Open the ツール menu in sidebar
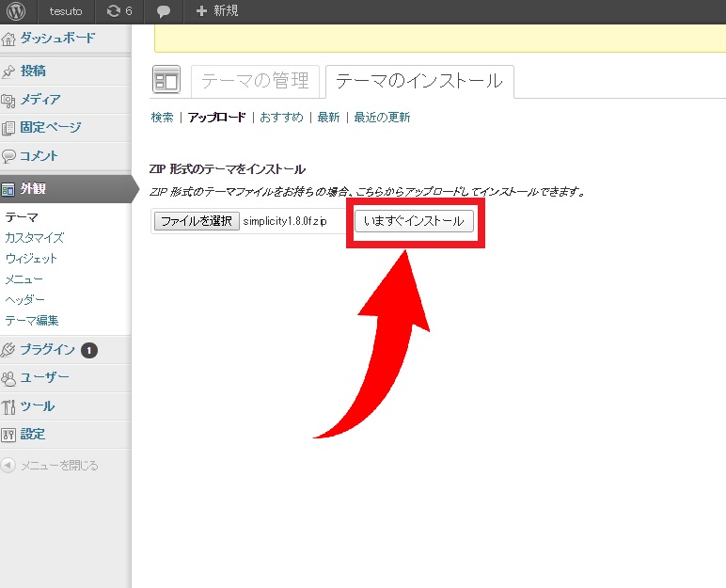726x588 pixels. 37,406
